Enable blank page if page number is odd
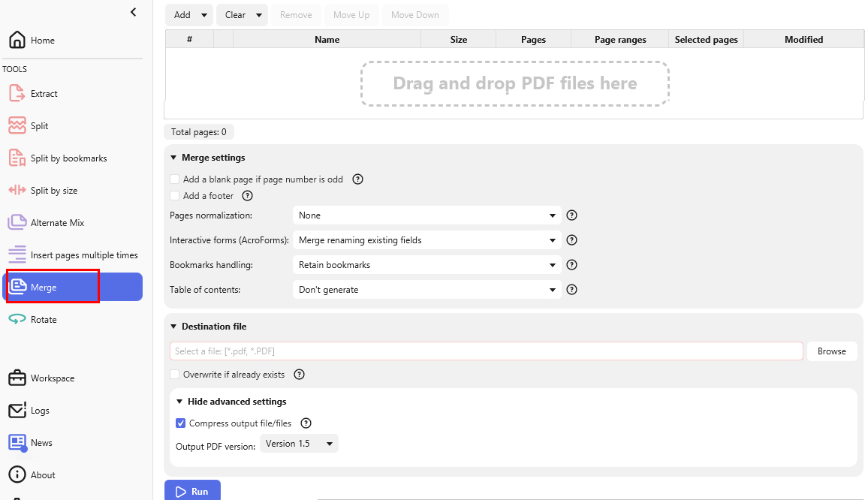This screenshot has height=500, width=868. coord(174,179)
